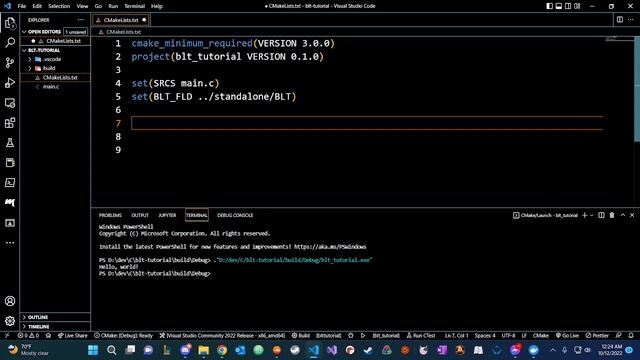Open the Go menu
Screen dimensions: 640x360
(98, 6)
